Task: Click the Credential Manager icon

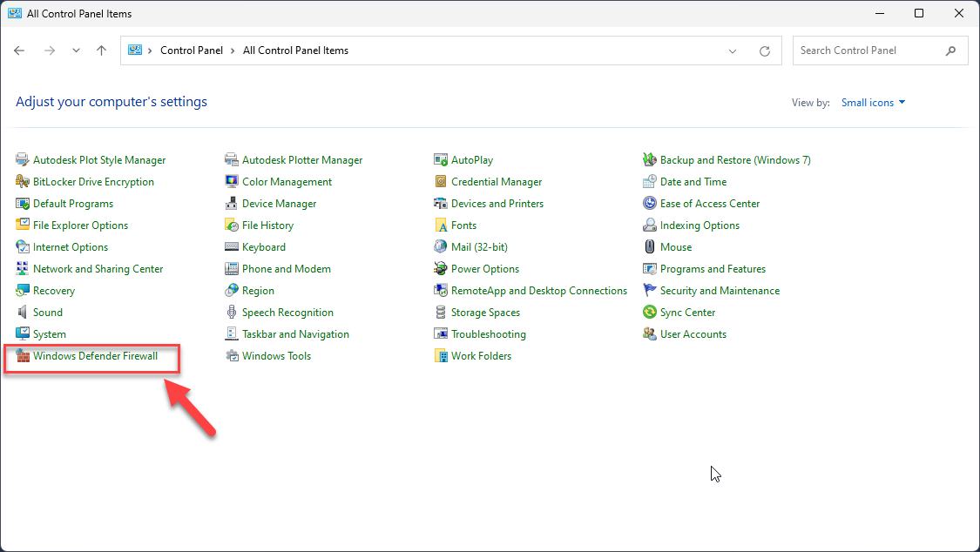Action: point(441,182)
